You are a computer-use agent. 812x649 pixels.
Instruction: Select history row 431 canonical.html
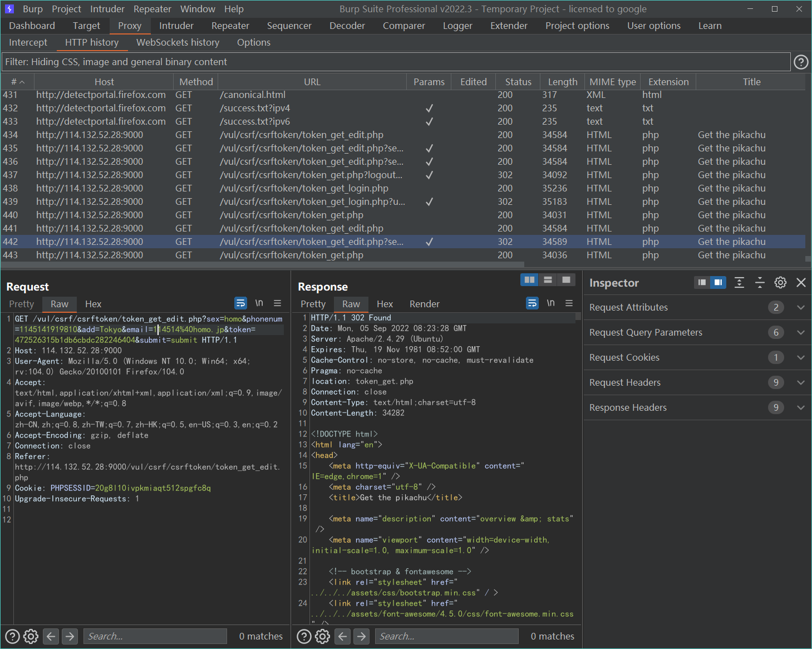[403, 95]
